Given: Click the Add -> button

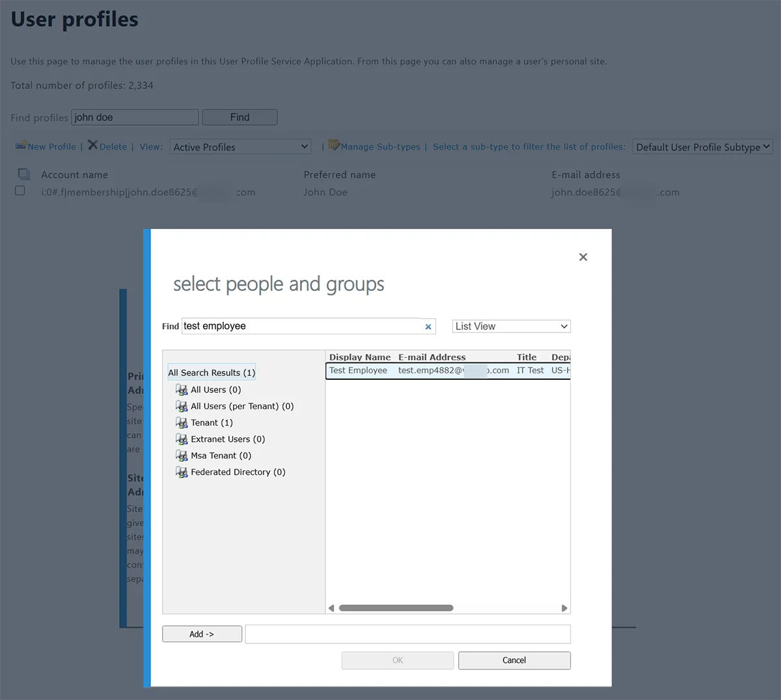Looking at the screenshot, I should [202, 634].
